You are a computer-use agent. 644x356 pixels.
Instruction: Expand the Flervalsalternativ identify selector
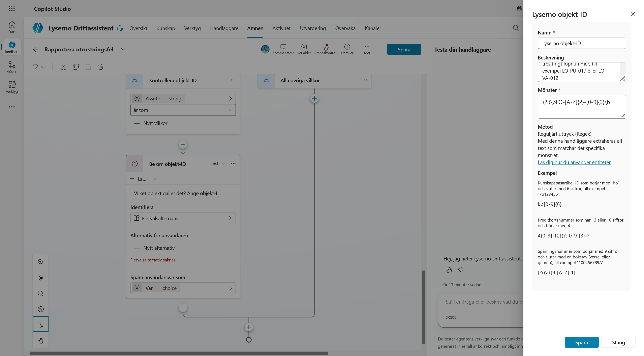pos(183,218)
